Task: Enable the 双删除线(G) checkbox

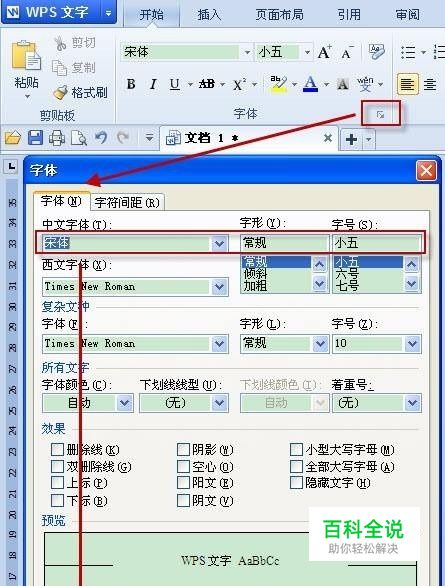Action: [x=57, y=466]
